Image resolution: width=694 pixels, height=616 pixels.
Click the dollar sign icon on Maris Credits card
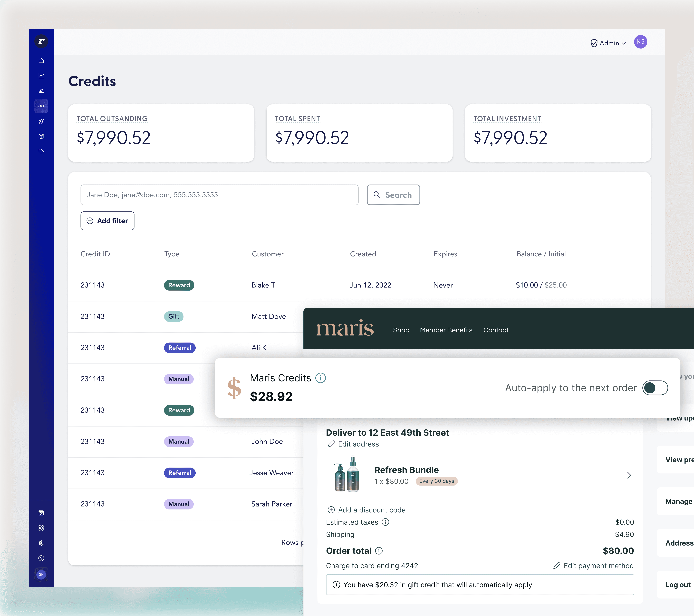[x=234, y=388]
